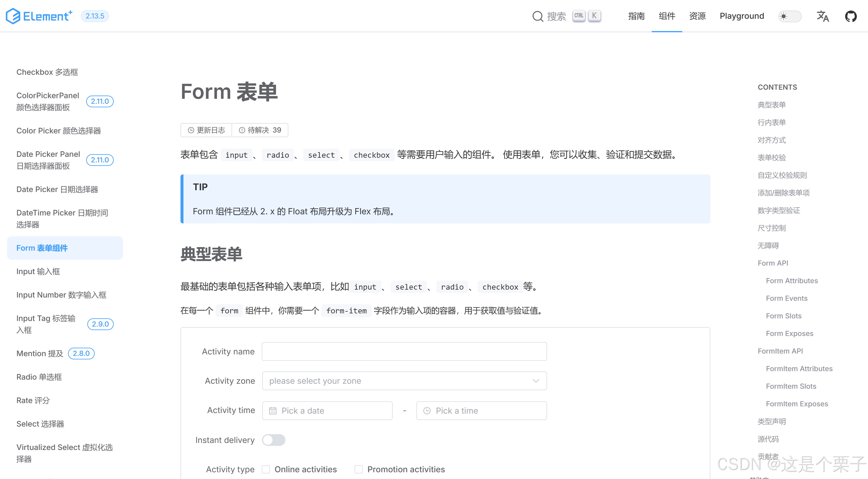Open search via magnifier icon
Screen dimensions: 868x479
click(x=537, y=16)
